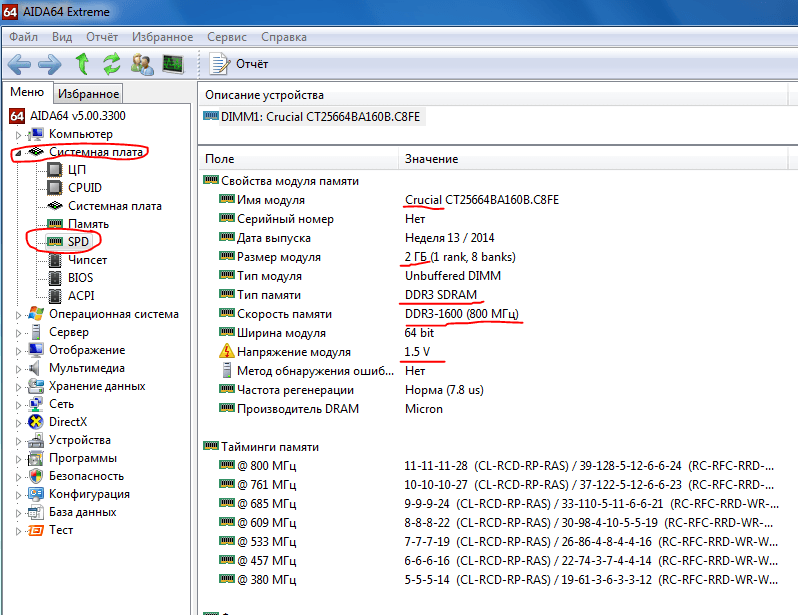Click the Поле column header
This screenshot has width=798, height=615.
(299, 159)
